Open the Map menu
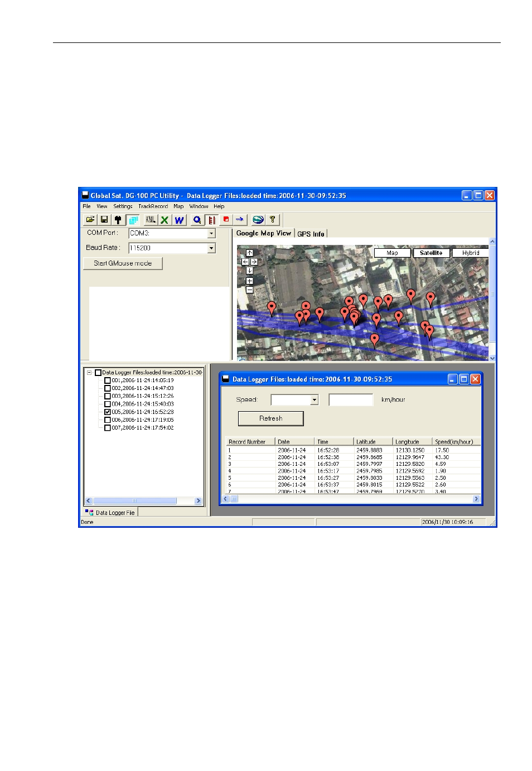 [x=178, y=206]
